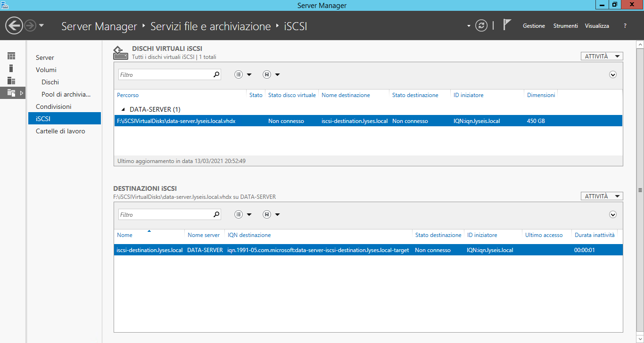This screenshot has height=343, width=644.
Task: Click the virtual disks Filtro input field
Action: pyautogui.click(x=165, y=74)
